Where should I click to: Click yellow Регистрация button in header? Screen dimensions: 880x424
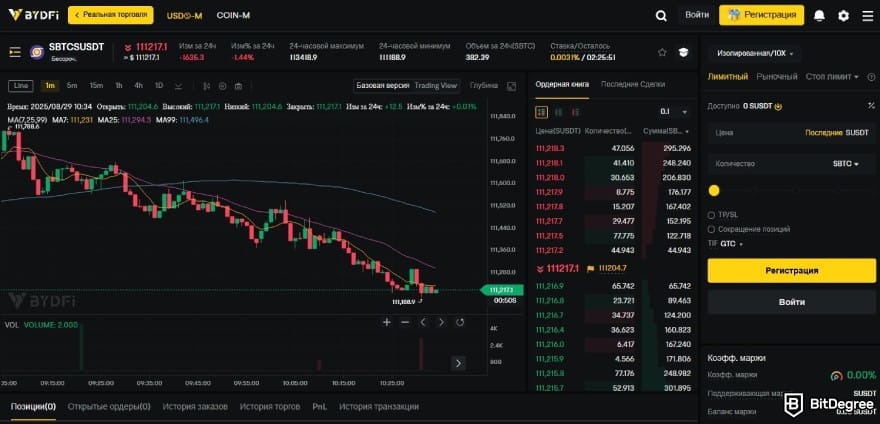tap(762, 15)
